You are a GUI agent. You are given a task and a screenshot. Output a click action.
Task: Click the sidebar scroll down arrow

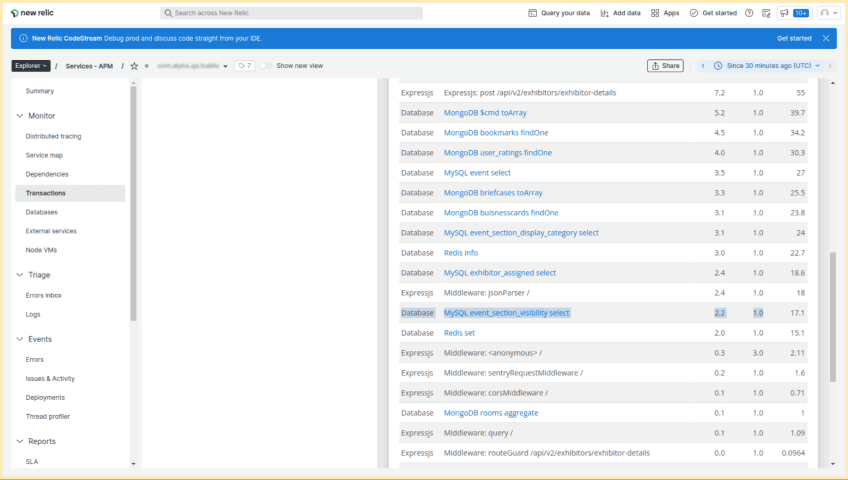(134, 464)
